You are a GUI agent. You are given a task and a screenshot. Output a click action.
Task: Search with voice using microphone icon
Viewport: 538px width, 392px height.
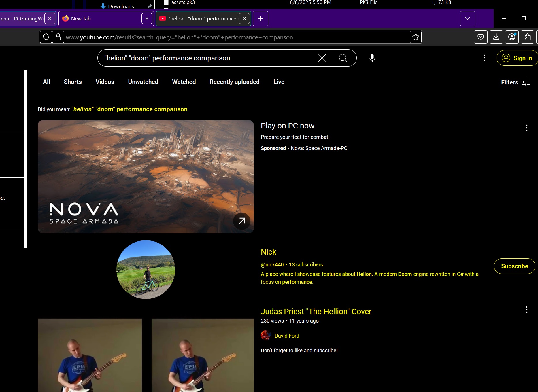[372, 58]
